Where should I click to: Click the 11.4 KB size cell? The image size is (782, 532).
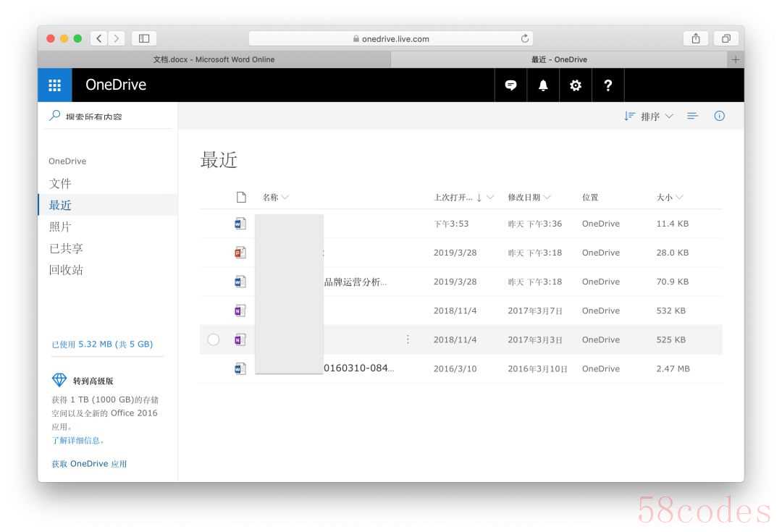pos(672,224)
